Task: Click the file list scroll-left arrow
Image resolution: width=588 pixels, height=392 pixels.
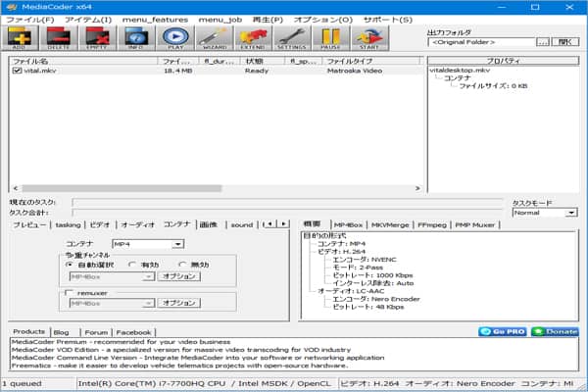Action: click(16, 188)
